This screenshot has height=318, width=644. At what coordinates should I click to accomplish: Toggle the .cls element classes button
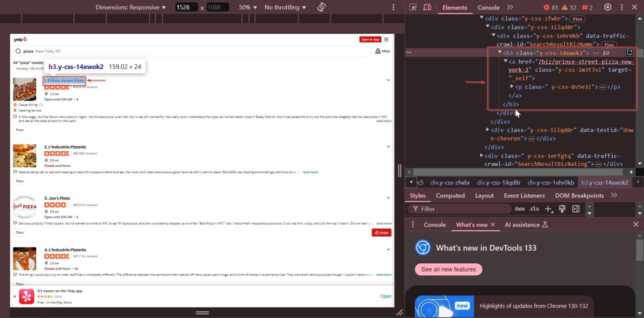[534, 209]
